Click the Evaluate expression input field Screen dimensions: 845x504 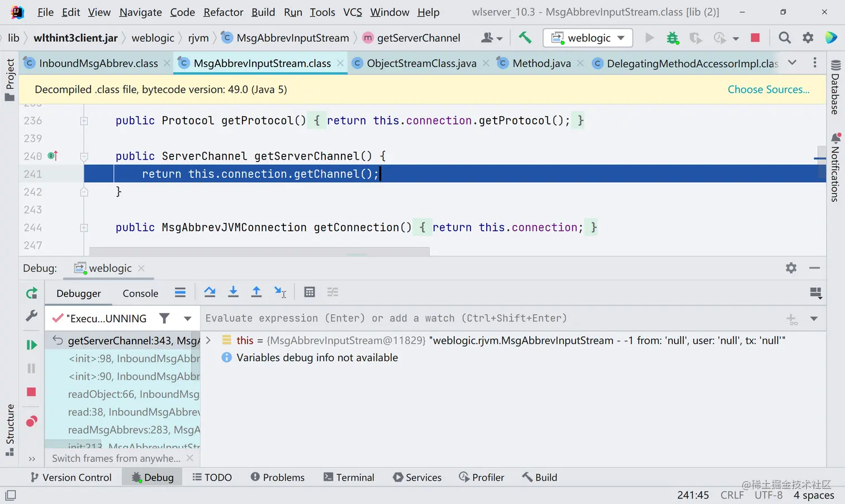[492, 318]
